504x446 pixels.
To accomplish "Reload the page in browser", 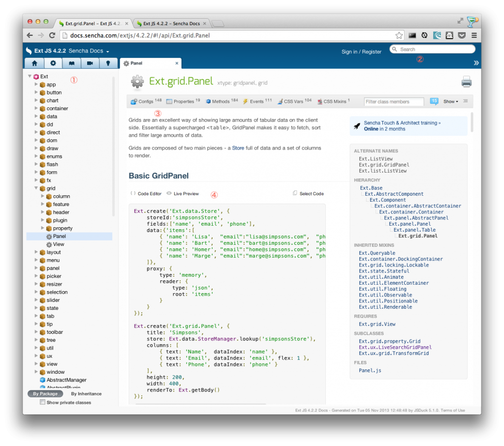I will click(52, 35).
